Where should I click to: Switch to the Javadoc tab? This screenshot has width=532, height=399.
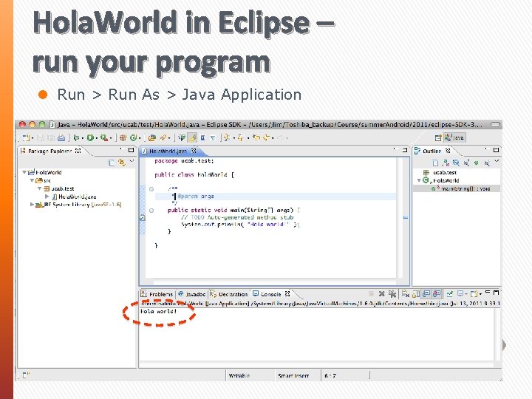(192, 294)
